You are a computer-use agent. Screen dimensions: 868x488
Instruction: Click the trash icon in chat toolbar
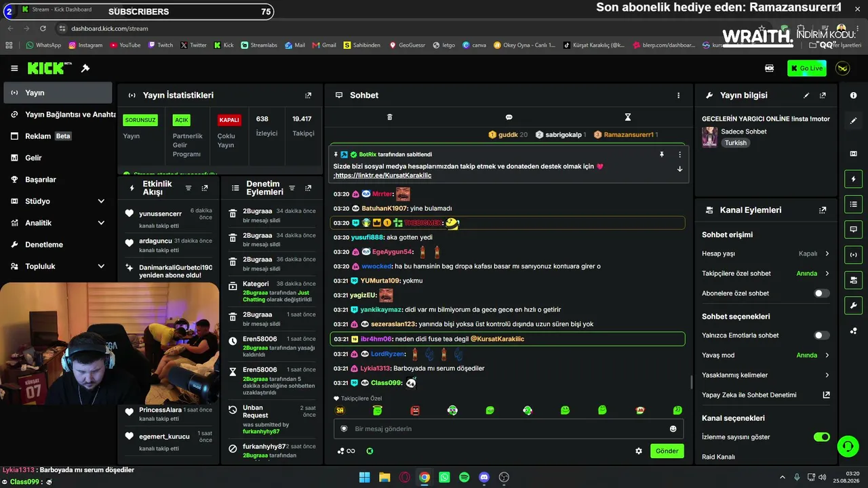(389, 117)
